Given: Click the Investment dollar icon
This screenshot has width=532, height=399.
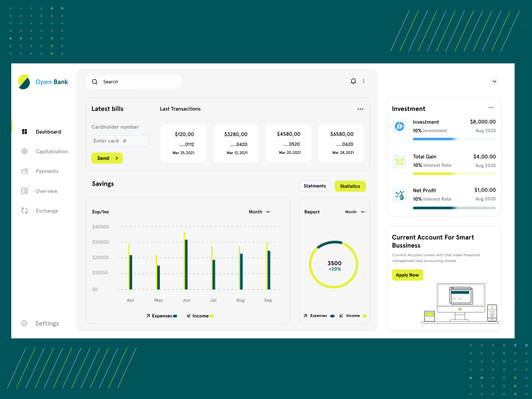Looking at the screenshot, I should tap(399, 126).
